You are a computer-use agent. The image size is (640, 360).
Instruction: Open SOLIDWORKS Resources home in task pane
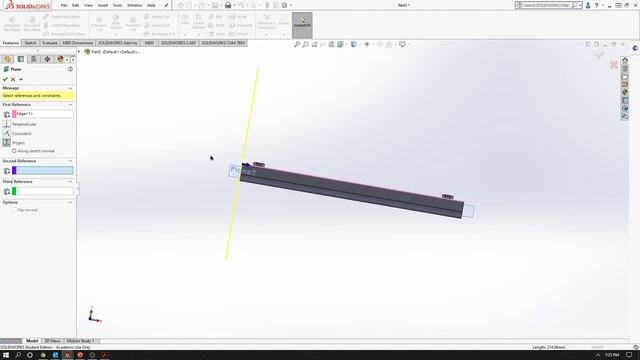625,60
